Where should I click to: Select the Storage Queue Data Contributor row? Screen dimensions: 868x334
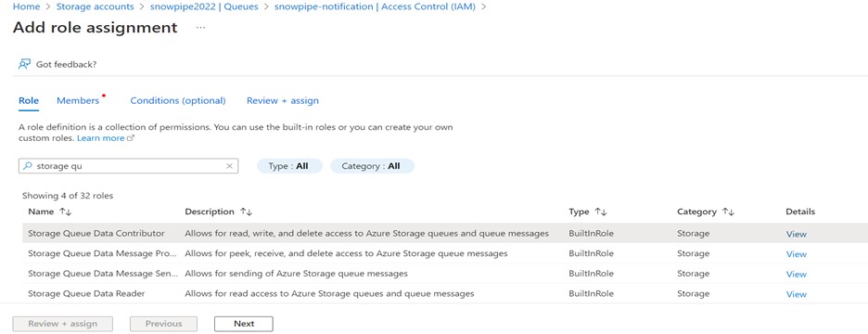(443, 233)
